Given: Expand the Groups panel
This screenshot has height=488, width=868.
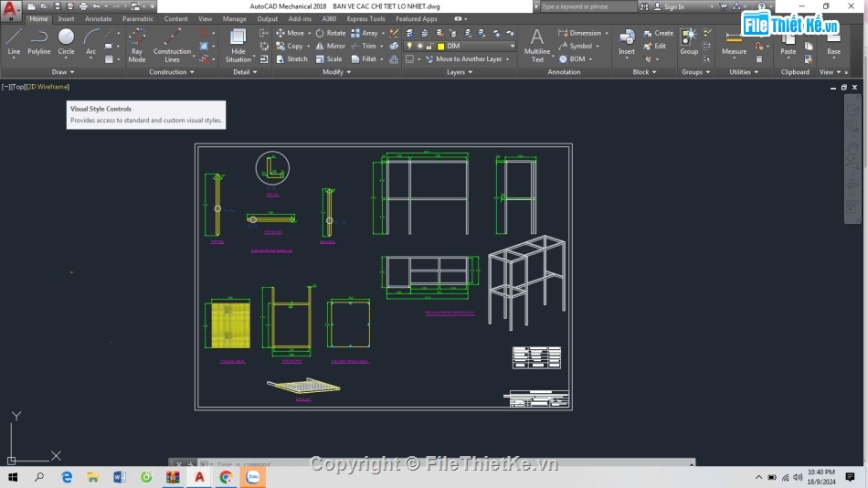Looking at the screenshot, I should (x=696, y=72).
